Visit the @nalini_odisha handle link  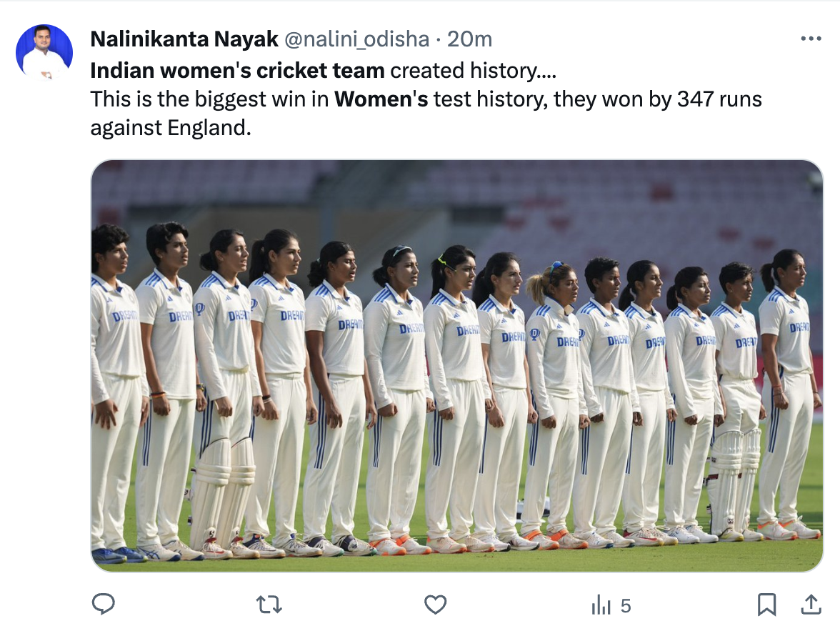[x=357, y=39]
